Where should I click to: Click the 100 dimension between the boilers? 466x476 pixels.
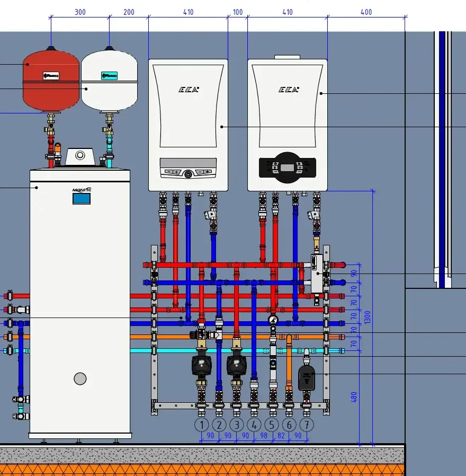[x=238, y=12]
